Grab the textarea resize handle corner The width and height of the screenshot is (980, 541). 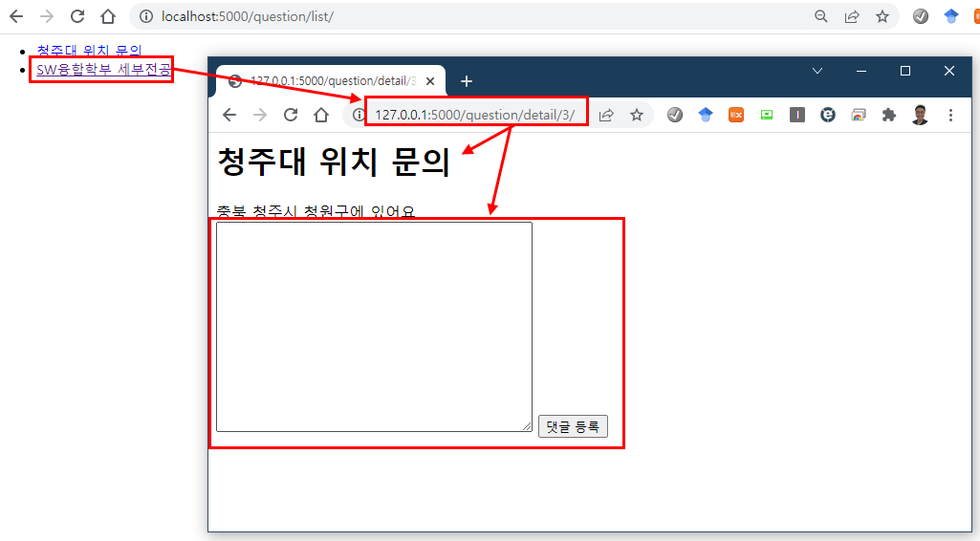527,426
